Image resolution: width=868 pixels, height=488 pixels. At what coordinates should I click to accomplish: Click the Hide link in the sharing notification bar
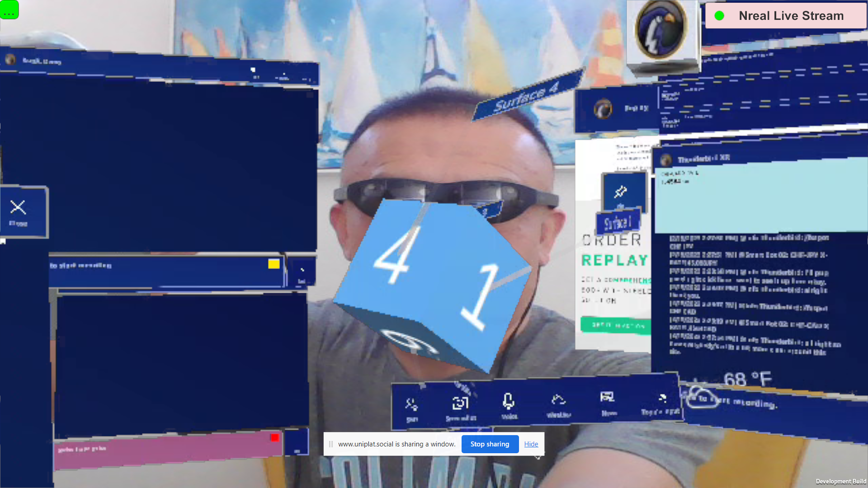(x=531, y=444)
